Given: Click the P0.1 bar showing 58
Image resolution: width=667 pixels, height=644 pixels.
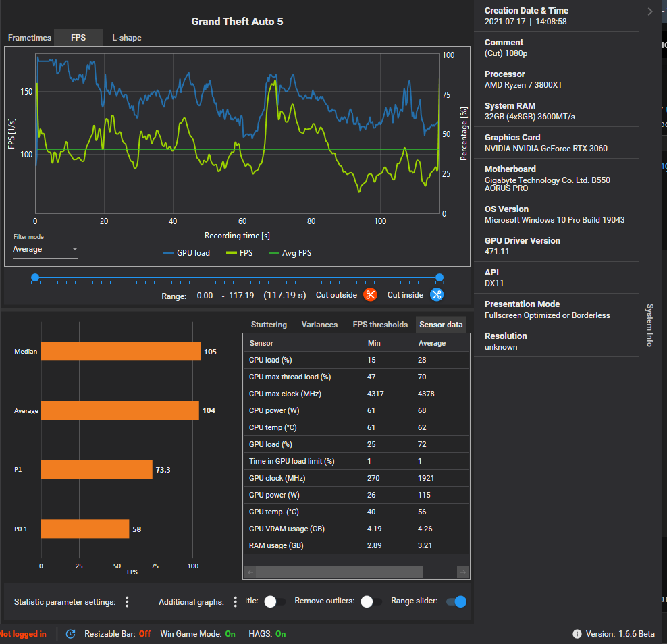Looking at the screenshot, I should pos(85,529).
